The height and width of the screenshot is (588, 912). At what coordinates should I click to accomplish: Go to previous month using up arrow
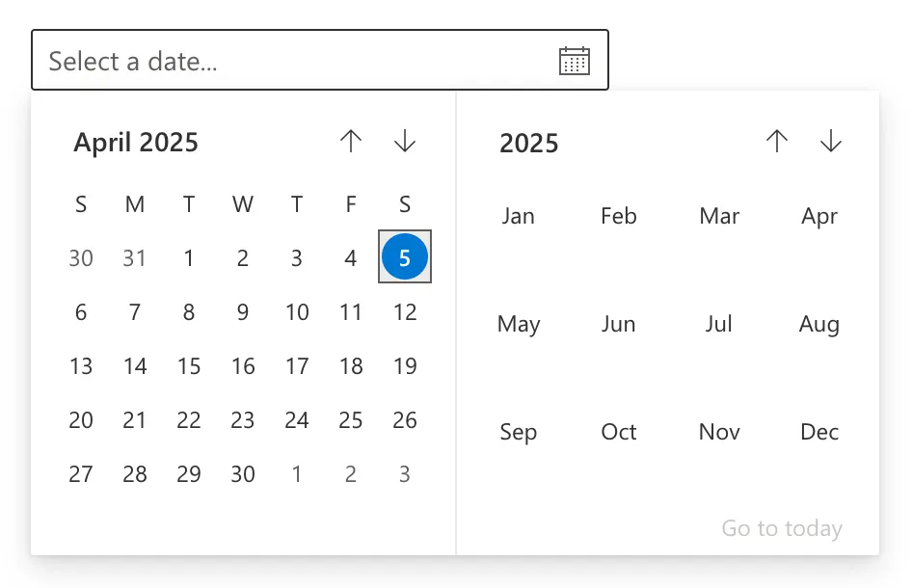click(351, 142)
